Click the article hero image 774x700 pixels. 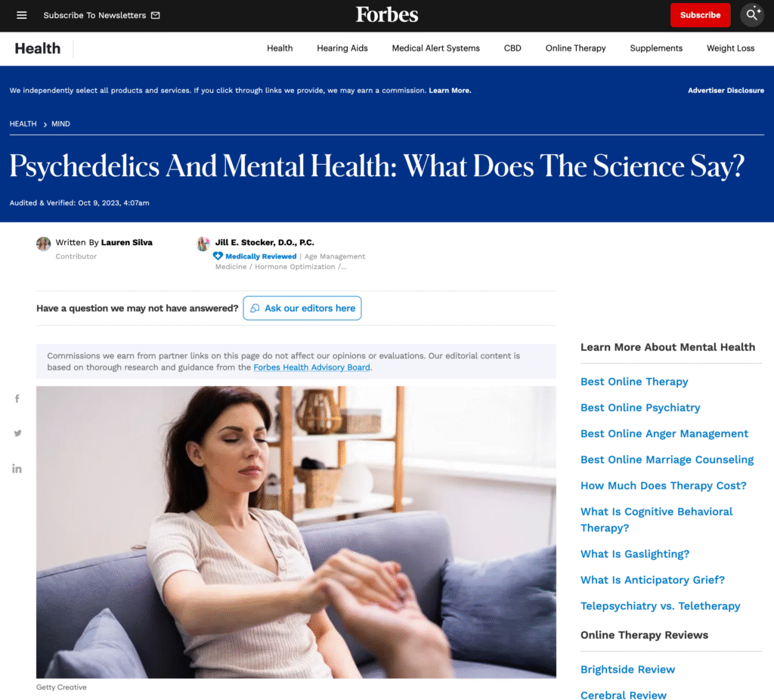click(296, 532)
